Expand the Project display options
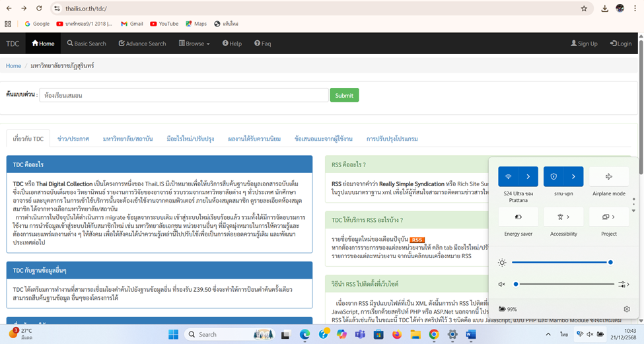 (x=608, y=217)
